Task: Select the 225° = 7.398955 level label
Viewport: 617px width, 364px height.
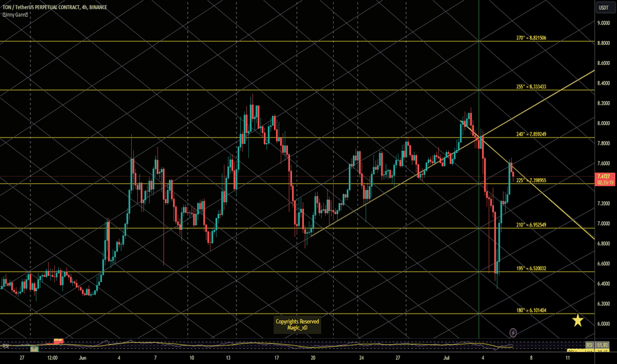Action: coord(531,181)
